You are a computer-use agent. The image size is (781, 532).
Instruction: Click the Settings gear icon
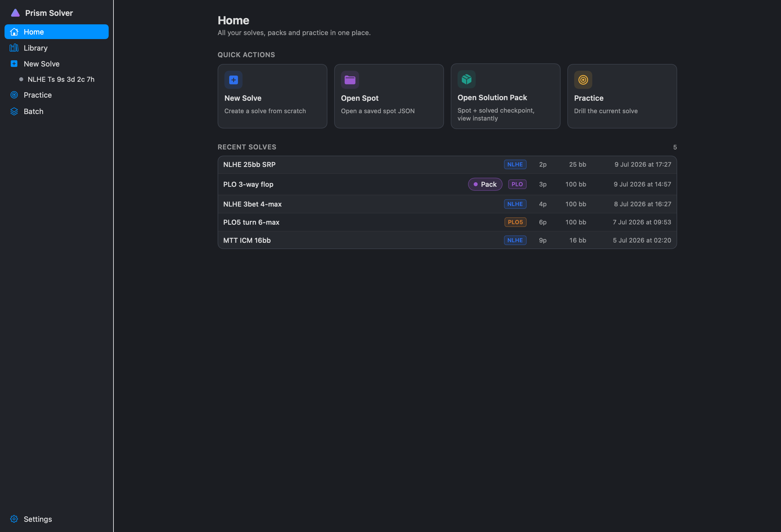(14, 519)
